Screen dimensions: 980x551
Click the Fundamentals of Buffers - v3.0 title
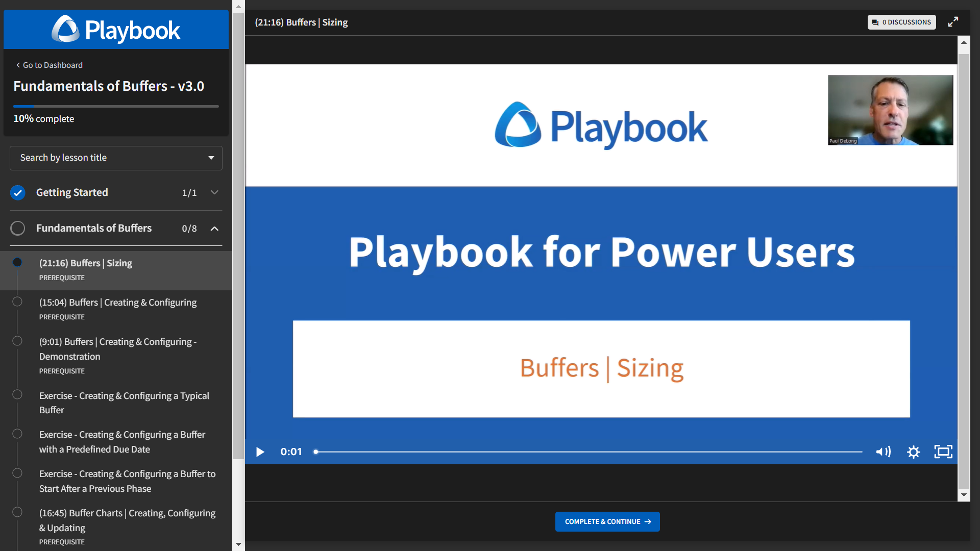[109, 86]
